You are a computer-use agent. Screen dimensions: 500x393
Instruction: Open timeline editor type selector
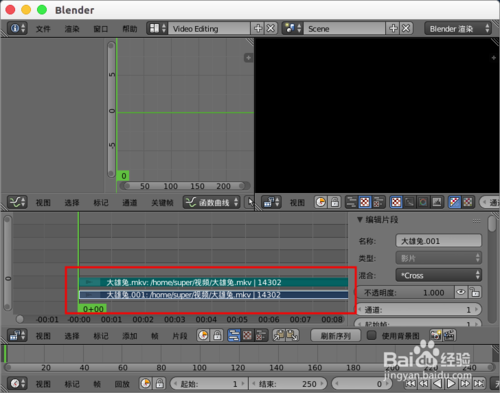coord(17,384)
